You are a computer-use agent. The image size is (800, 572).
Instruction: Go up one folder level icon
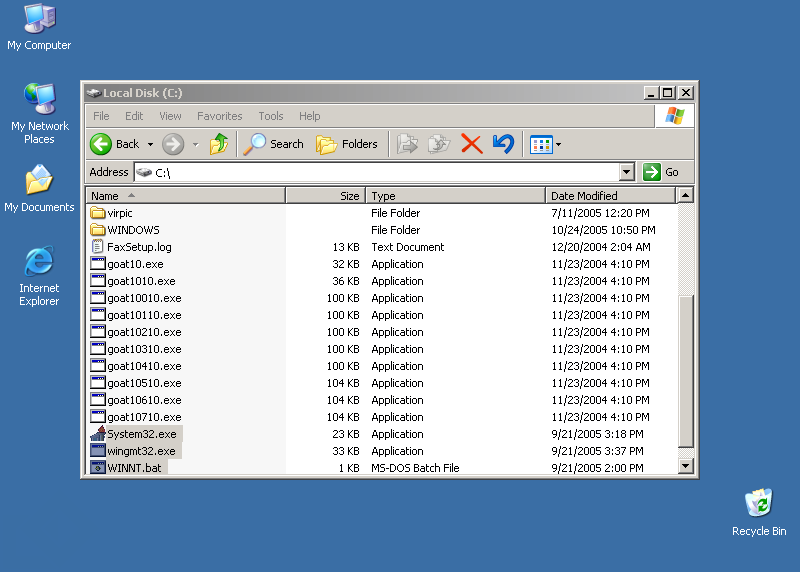click(219, 144)
